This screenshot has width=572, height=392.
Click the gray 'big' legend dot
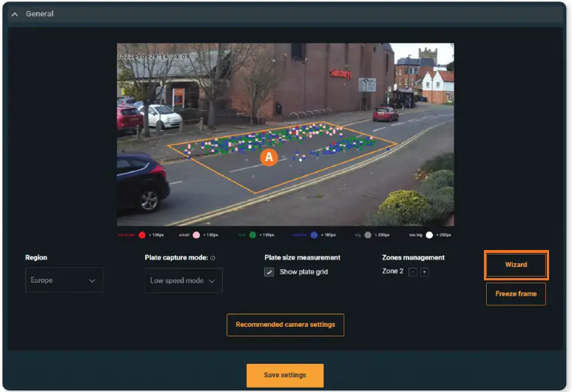[x=368, y=235]
